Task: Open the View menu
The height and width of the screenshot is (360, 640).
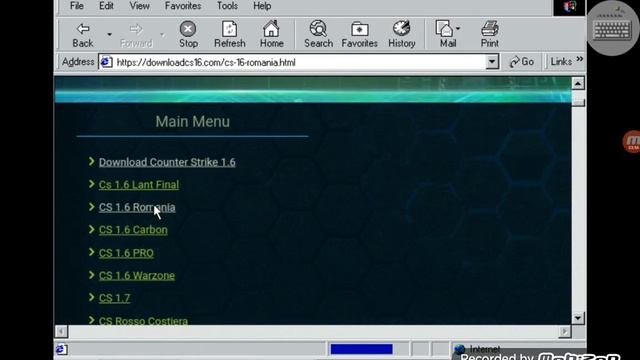Action: (x=139, y=6)
